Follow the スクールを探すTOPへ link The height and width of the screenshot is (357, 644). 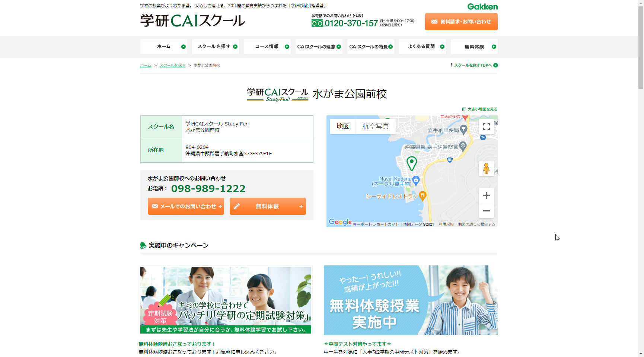475,65
